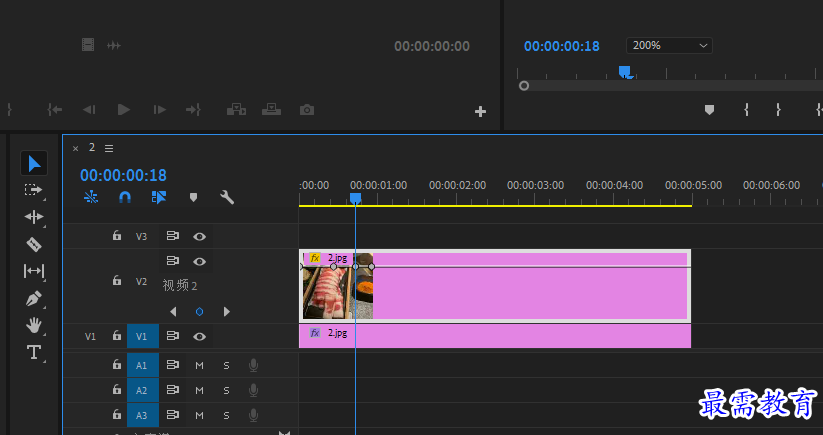Toggle V2 track lock
The width and height of the screenshot is (823, 435).
(x=117, y=281)
